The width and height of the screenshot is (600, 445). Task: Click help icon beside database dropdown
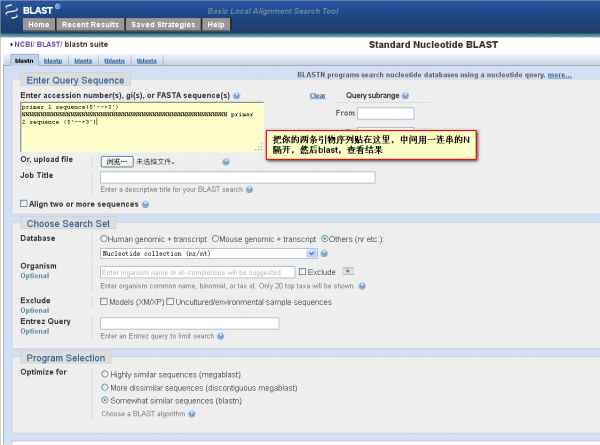coord(324,253)
